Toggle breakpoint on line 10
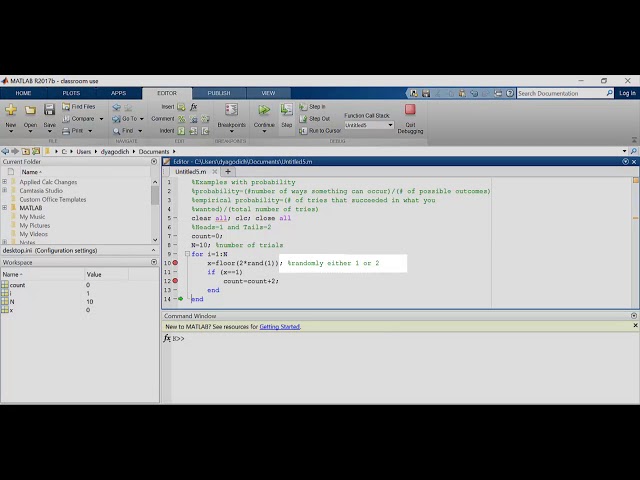The image size is (640, 480). (175, 263)
